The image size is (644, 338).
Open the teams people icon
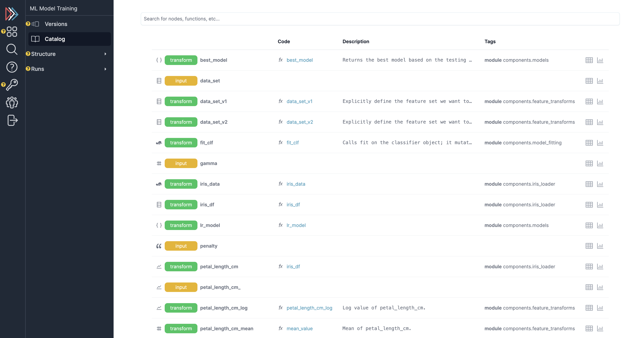(12, 102)
